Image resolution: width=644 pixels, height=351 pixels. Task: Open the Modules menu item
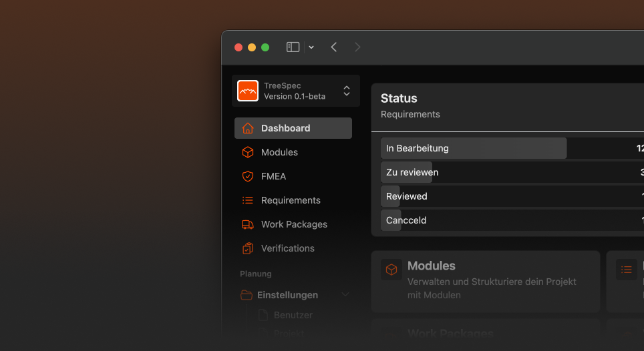279,152
